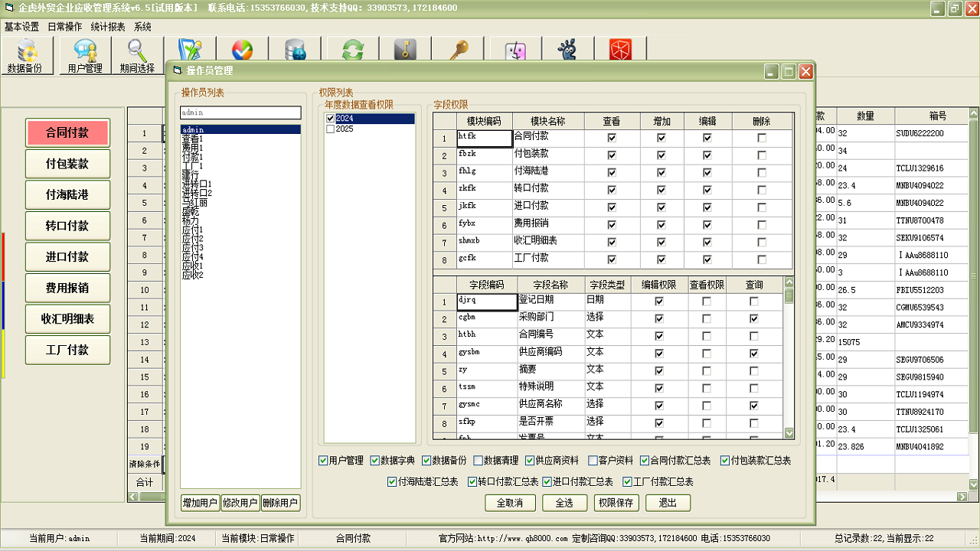Click the green refresh arrows toolbar icon
Viewport: 980px width, 551px height.
[353, 51]
